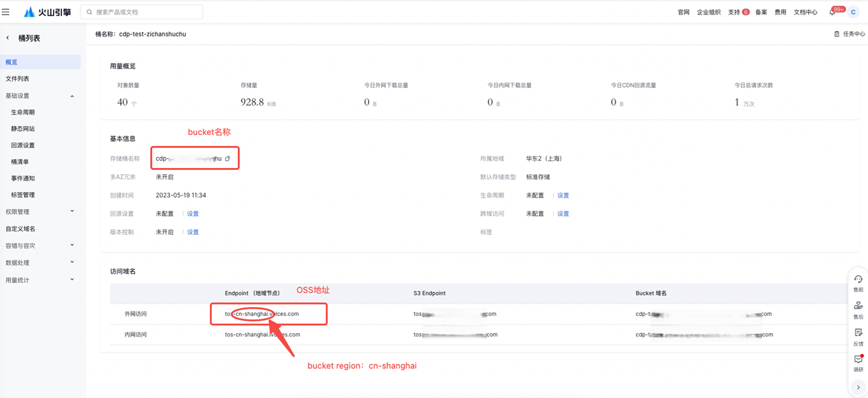The width and height of the screenshot is (868, 398).
Task: Select 生命周期 in the sidebar
Action: pos(23,112)
